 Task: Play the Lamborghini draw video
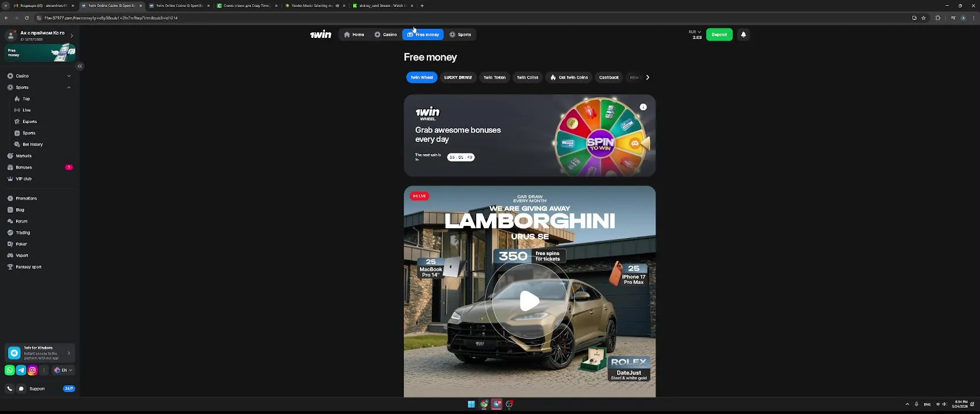tap(529, 301)
